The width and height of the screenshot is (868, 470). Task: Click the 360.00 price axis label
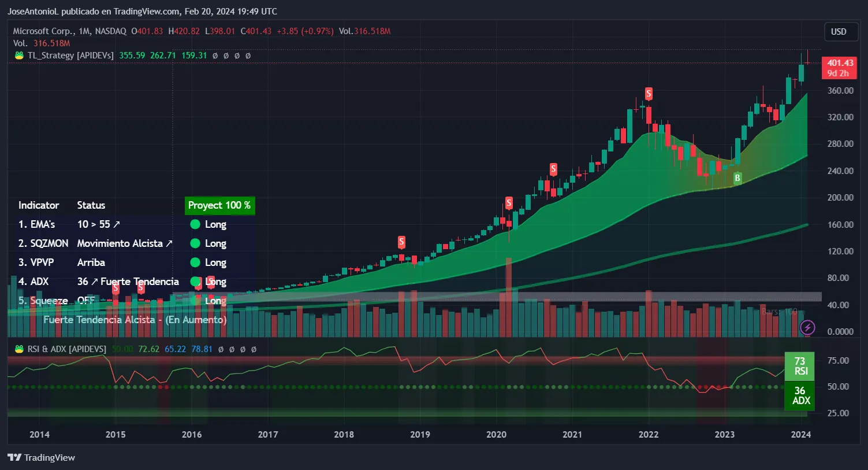click(840, 90)
